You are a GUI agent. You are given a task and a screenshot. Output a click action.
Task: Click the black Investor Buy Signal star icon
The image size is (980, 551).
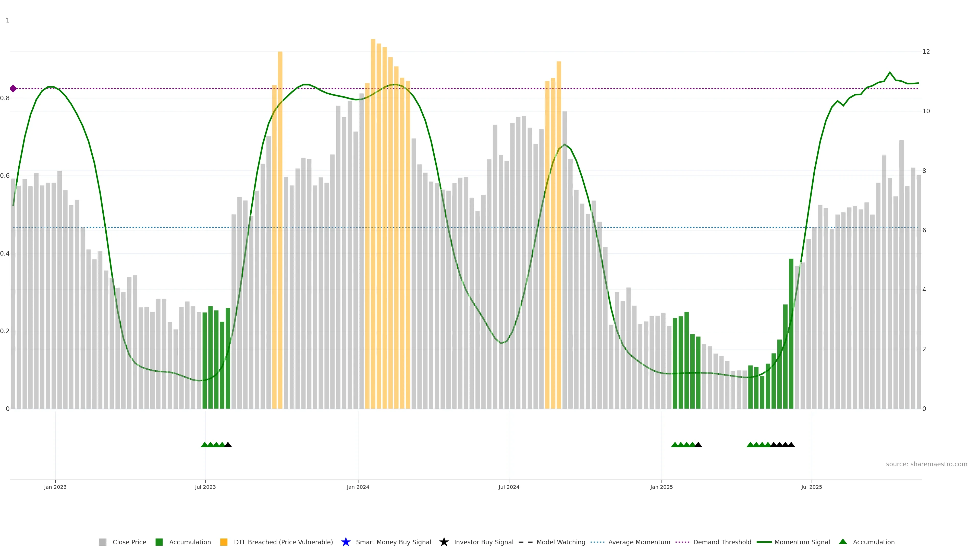tap(444, 542)
